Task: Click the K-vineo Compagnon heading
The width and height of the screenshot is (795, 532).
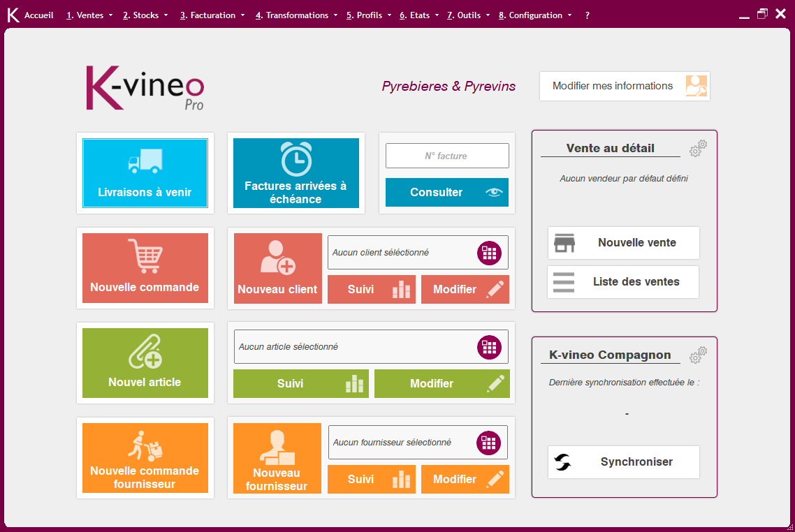Action: point(610,355)
